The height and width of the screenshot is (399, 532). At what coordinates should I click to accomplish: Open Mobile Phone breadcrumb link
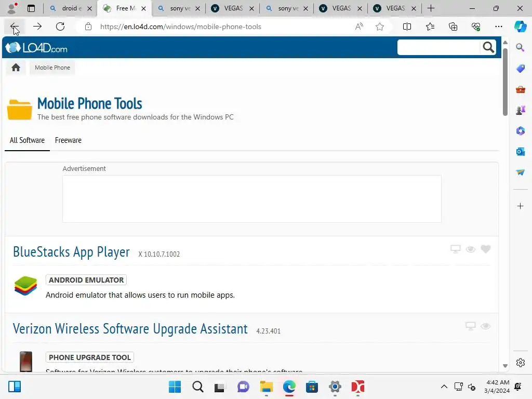[52, 68]
